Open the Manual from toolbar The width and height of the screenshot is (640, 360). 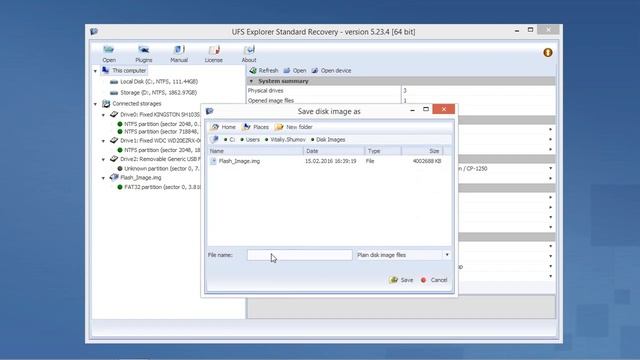tap(179, 54)
